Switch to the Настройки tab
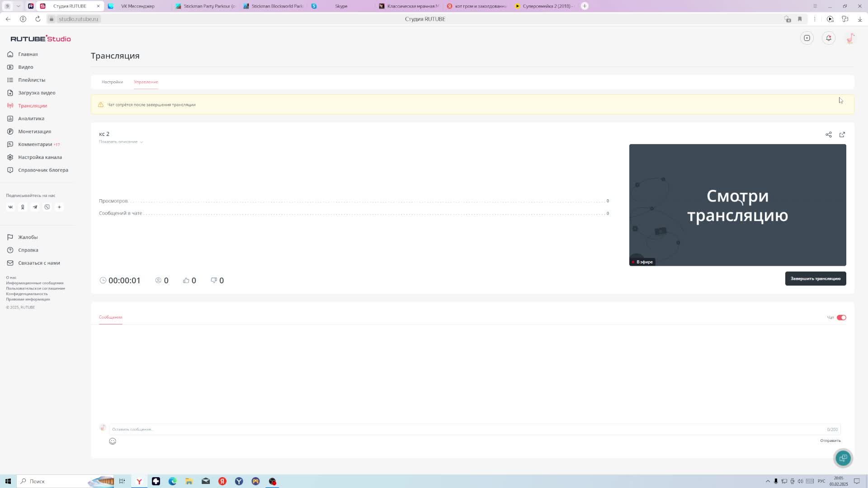The image size is (868, 488). (x=112, y=82)
